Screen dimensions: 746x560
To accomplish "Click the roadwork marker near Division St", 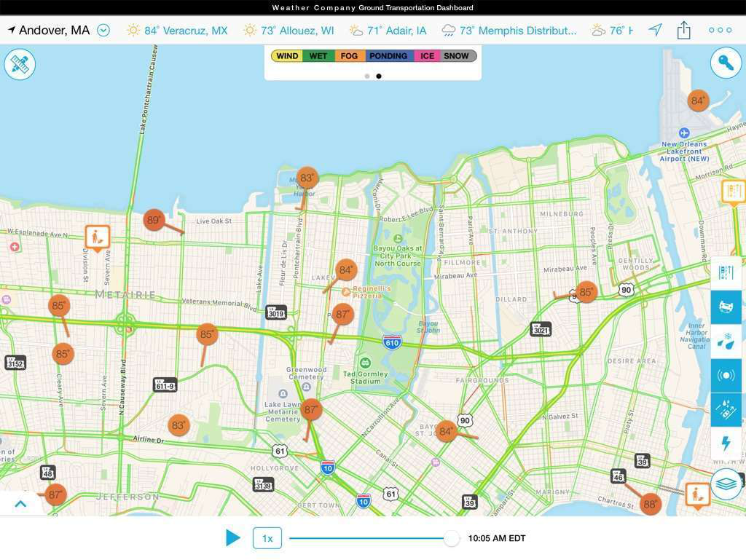I will (97, 237).
